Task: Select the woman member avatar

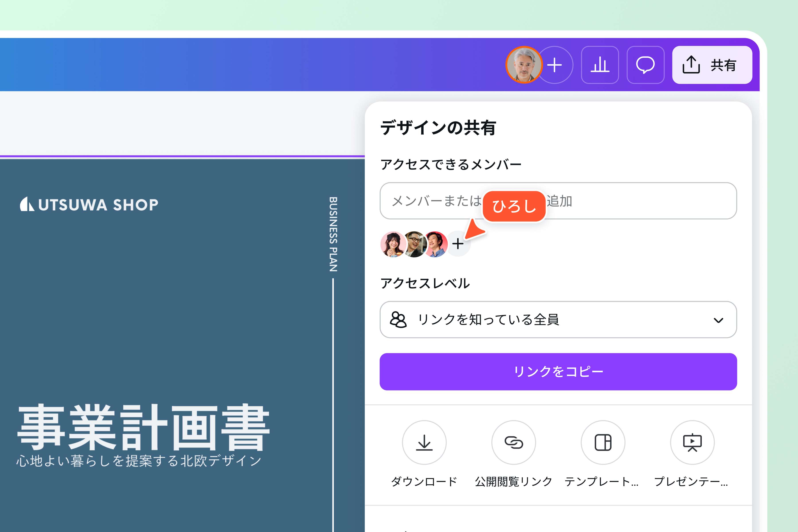Action: (393, 244)
